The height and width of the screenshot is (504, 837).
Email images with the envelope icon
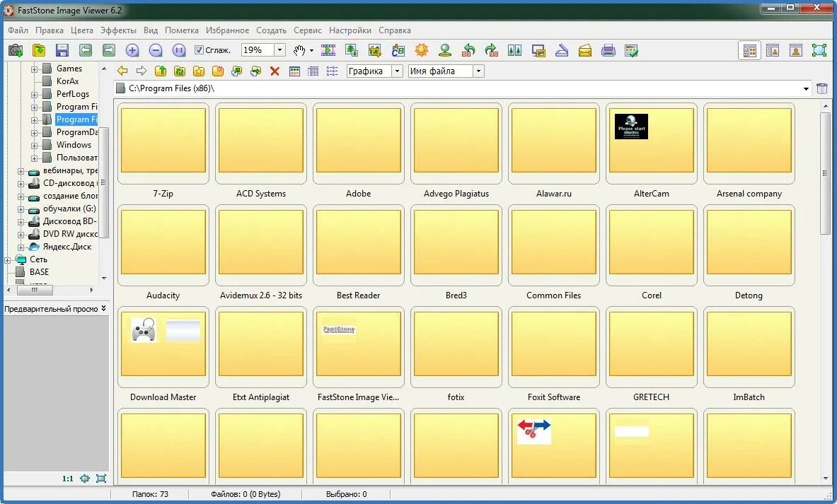click(585, 51)
